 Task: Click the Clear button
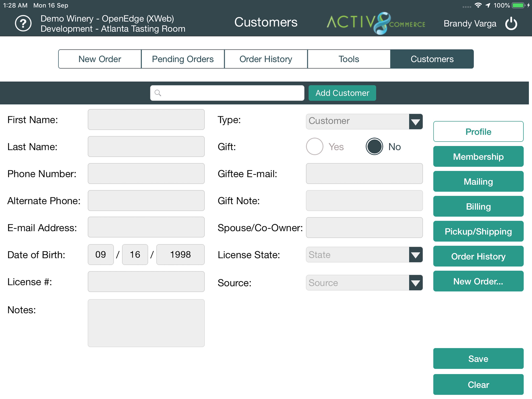coord(478,385)
